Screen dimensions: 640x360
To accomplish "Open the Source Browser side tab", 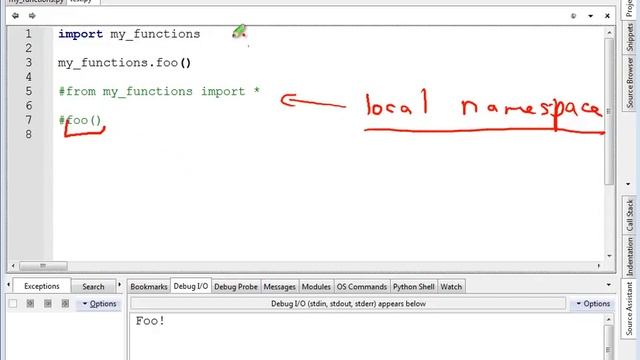I will tap(629, 82).
